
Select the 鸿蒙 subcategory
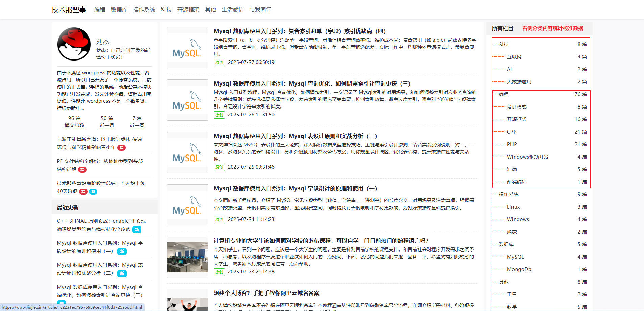click(x=512, y=232)
